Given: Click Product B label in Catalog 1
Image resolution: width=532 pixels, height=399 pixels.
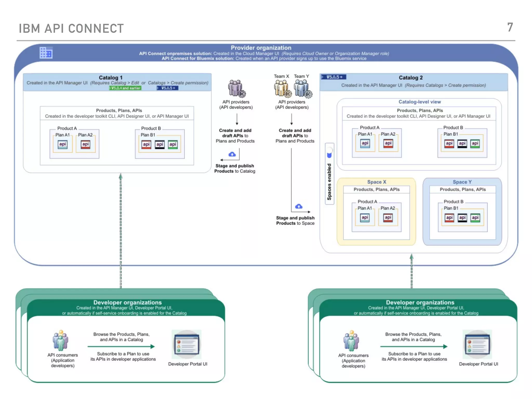Looking at the screenshot, I should pyautogui.click(x=151, y=128).
